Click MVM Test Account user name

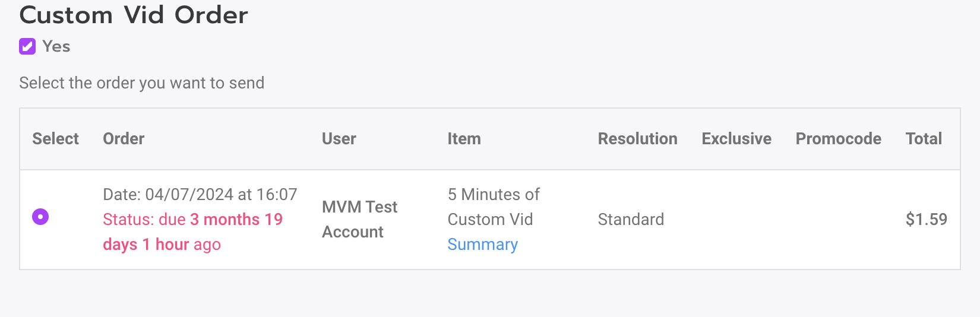359,219
